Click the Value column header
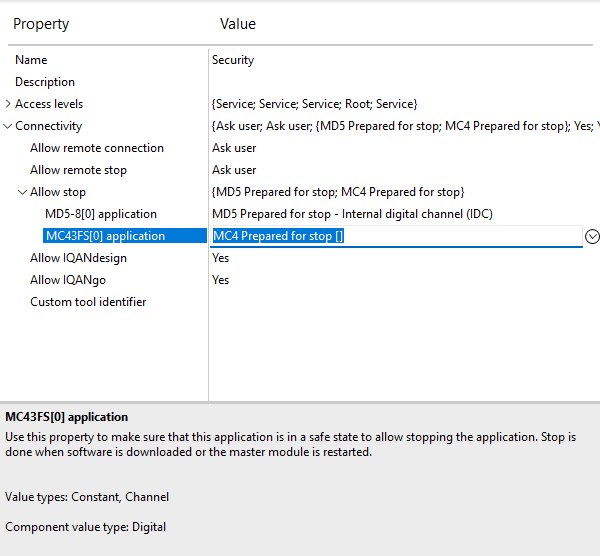Image resolution: width=600 pixels, height=556 pixels. (238, 23)
